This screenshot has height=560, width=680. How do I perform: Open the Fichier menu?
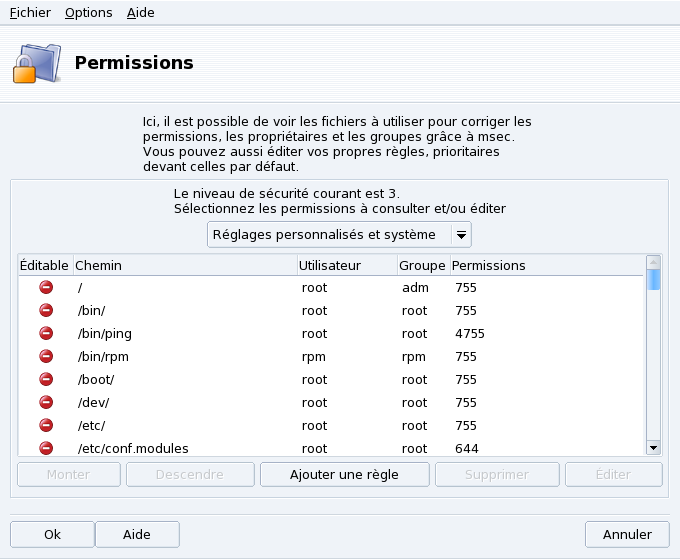click(29, 13)
